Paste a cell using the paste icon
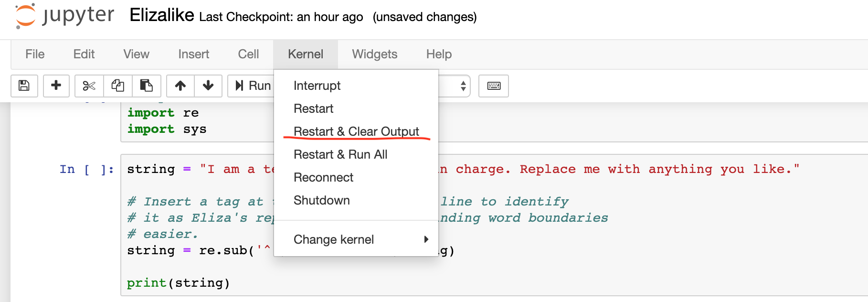 tap(147, 86)
